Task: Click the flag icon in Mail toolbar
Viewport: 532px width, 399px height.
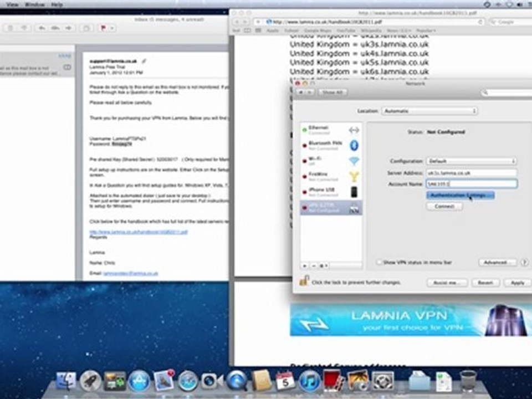Action: point(104,28)
